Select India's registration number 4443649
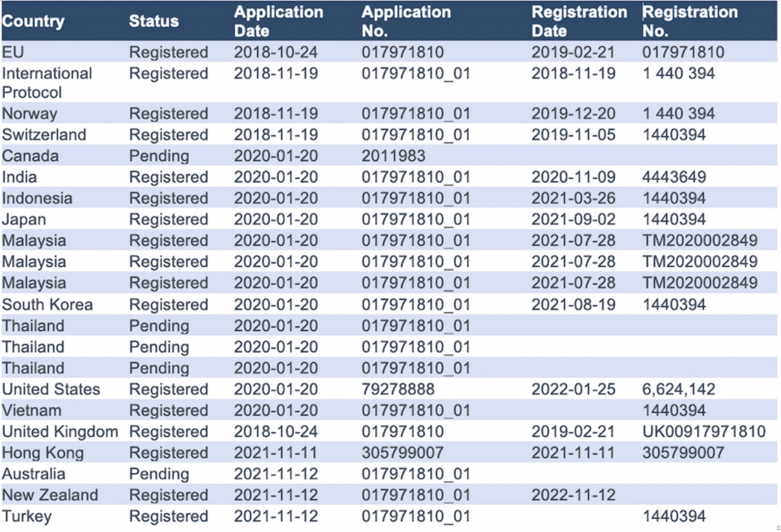This screenshot has height=532, width=781. tap(674, 177)
